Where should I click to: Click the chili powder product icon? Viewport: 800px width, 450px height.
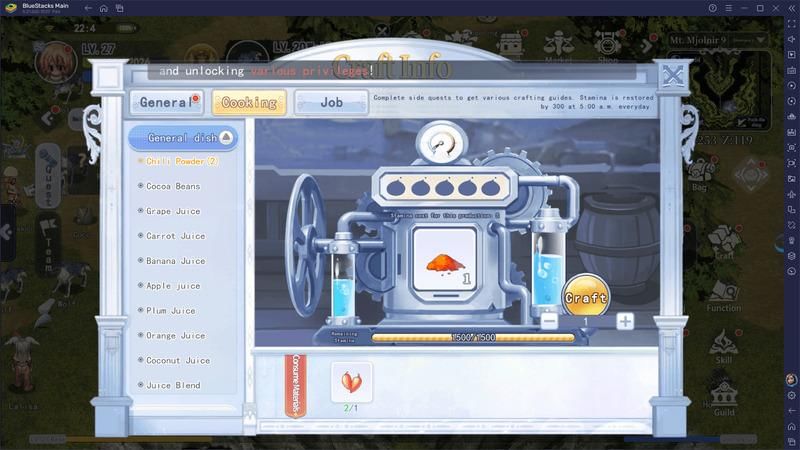(444, 264)
